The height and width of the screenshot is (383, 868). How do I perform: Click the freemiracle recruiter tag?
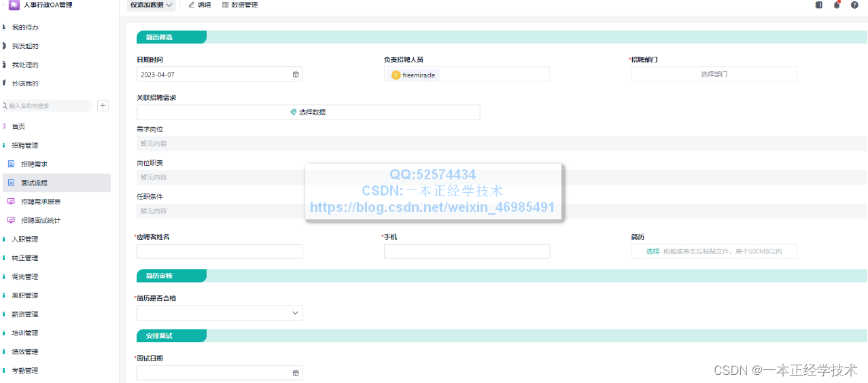413,75
